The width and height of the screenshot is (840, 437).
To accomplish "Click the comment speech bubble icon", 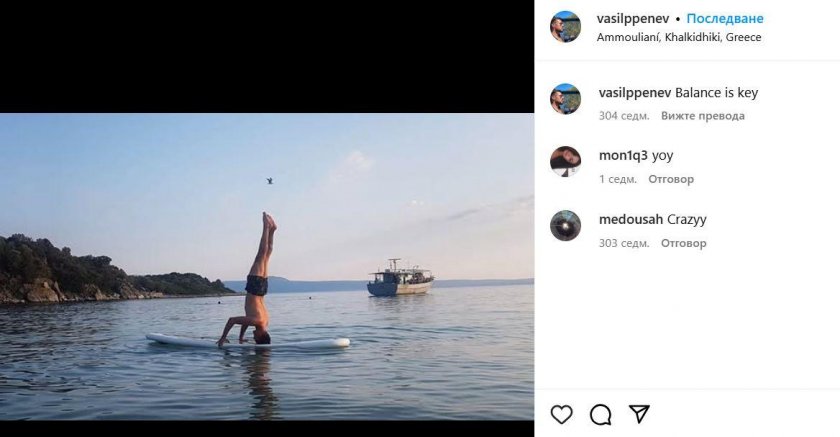I will click(601, 414).
